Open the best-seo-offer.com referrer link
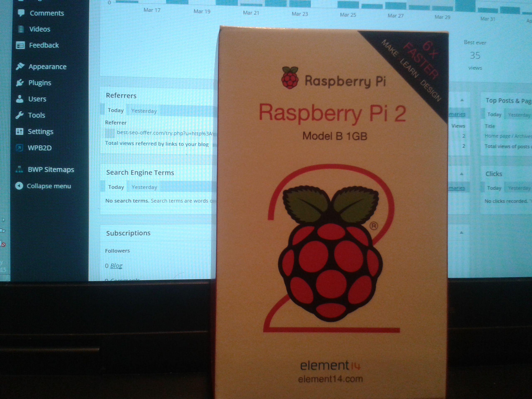Viewport: 532px width, 399px height. point(165,133)
